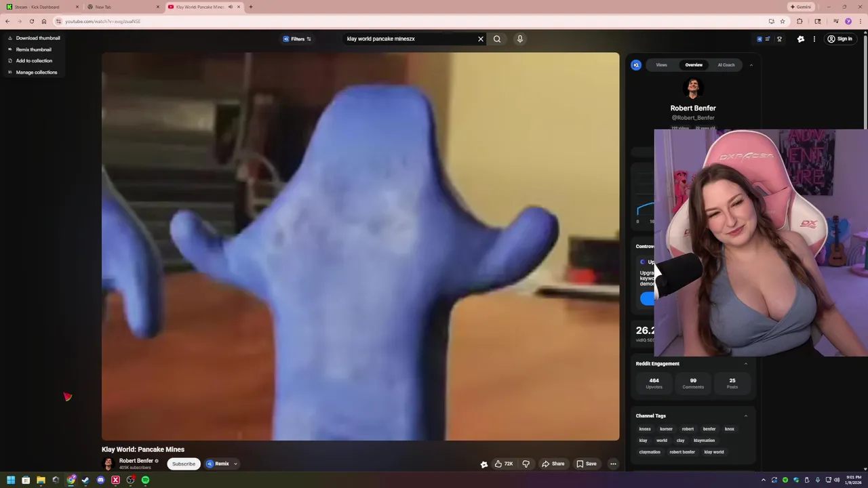
Task: Go back with browser back arrow
Action: click(x=7, y=21)
